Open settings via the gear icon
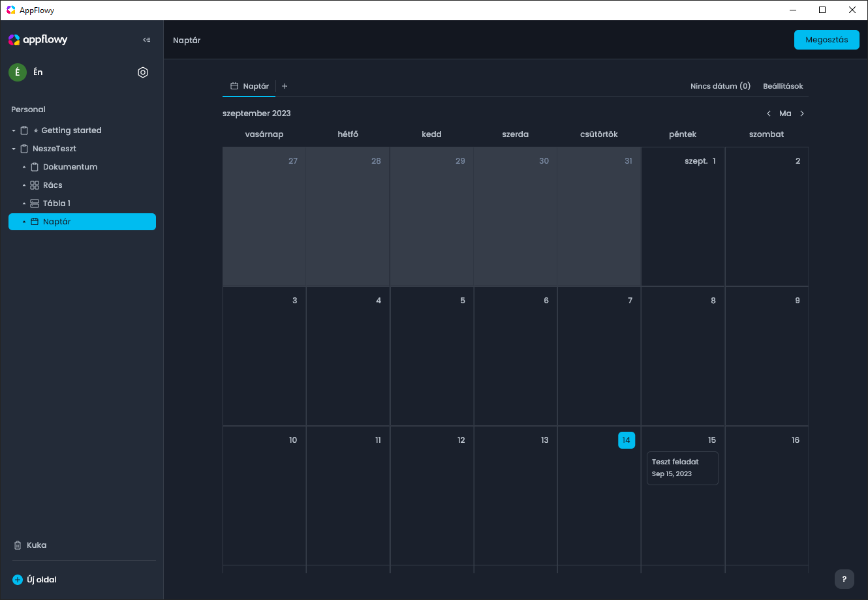 point(143,72)
